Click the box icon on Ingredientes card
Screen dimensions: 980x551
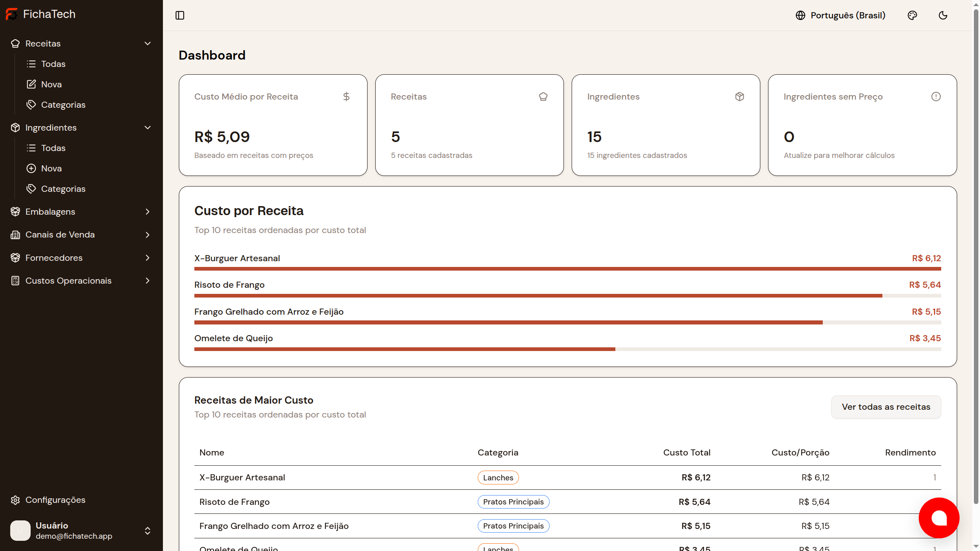click(739, 97)
